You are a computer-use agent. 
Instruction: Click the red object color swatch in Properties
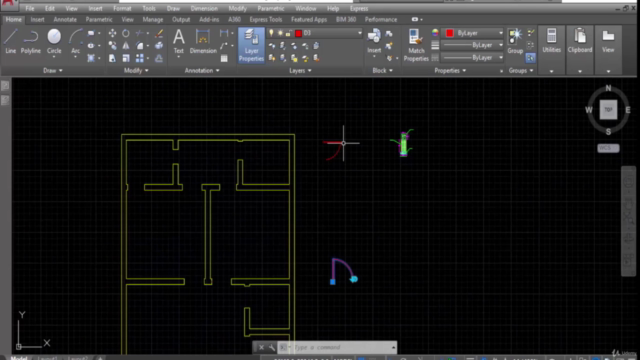449,33
